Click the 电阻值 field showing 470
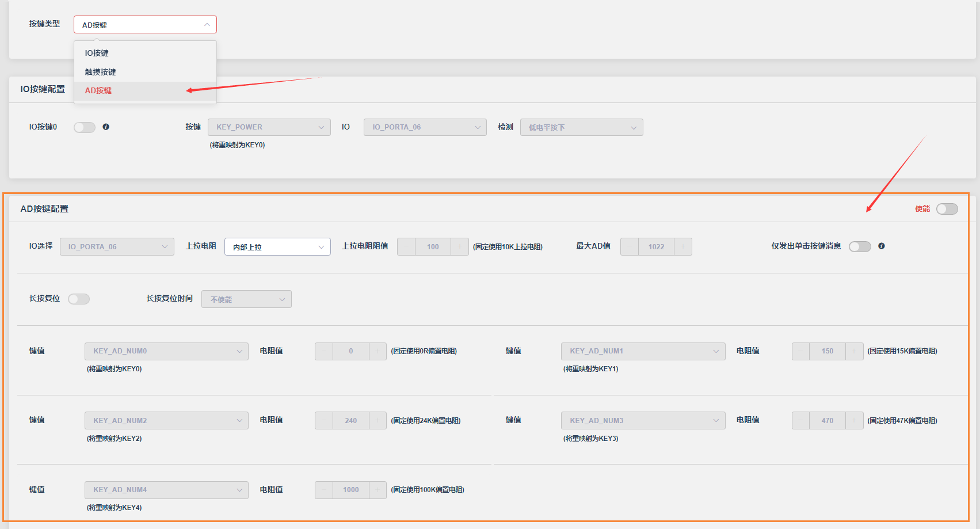Viewport: 980px width, 529px height. point(828,420)
